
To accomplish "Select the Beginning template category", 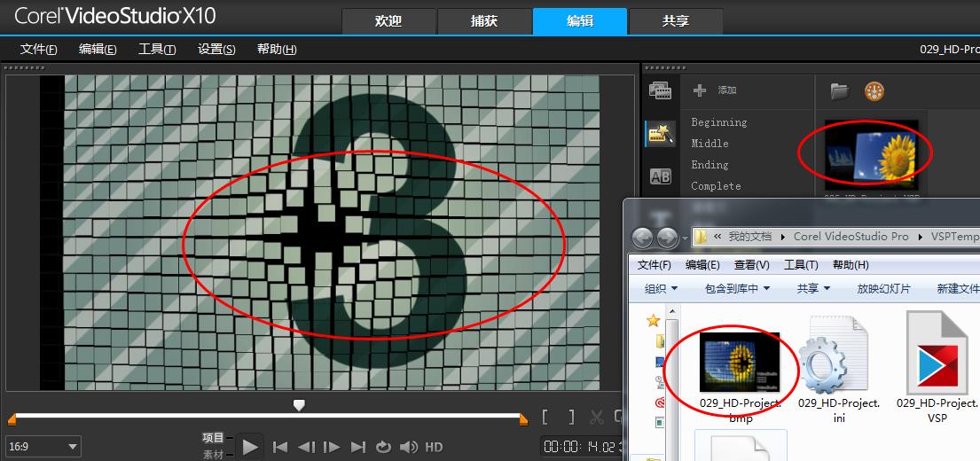I will pyautogui.click(x=718, y=122).
